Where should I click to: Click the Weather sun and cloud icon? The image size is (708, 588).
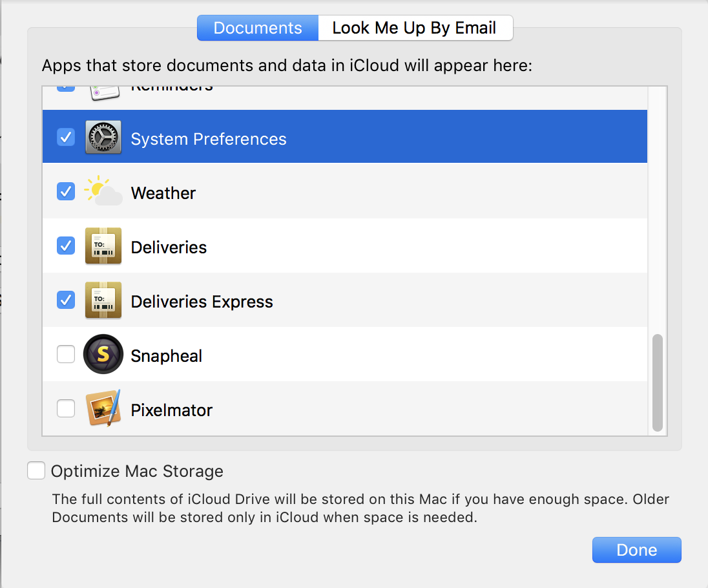103,191
